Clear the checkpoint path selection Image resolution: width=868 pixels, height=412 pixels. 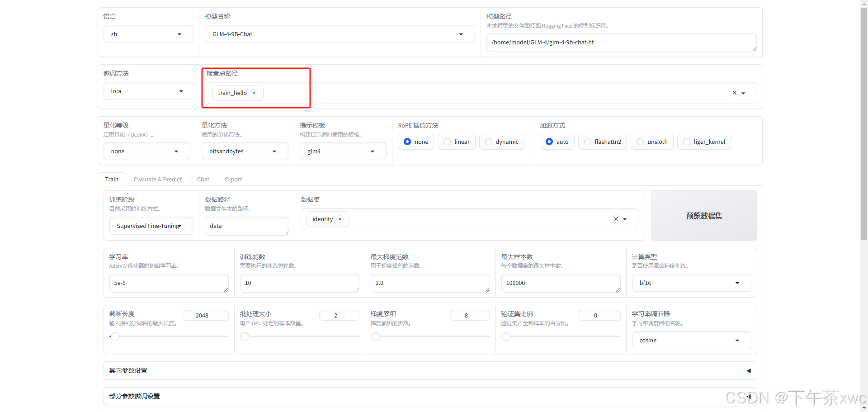tap(734, 93)
